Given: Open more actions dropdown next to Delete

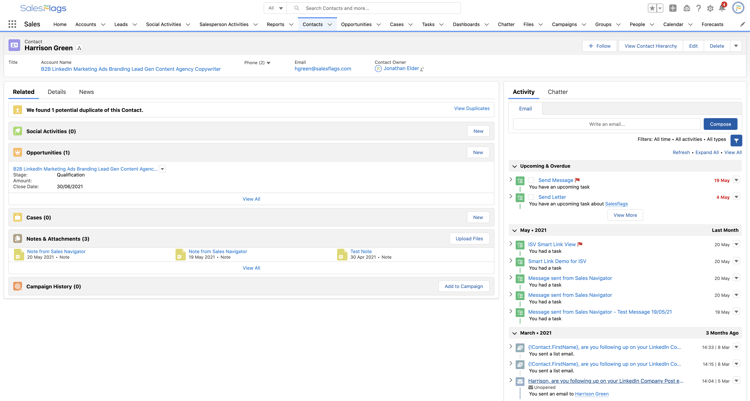Looking at the screenshot, I should (x=736, y=46).
